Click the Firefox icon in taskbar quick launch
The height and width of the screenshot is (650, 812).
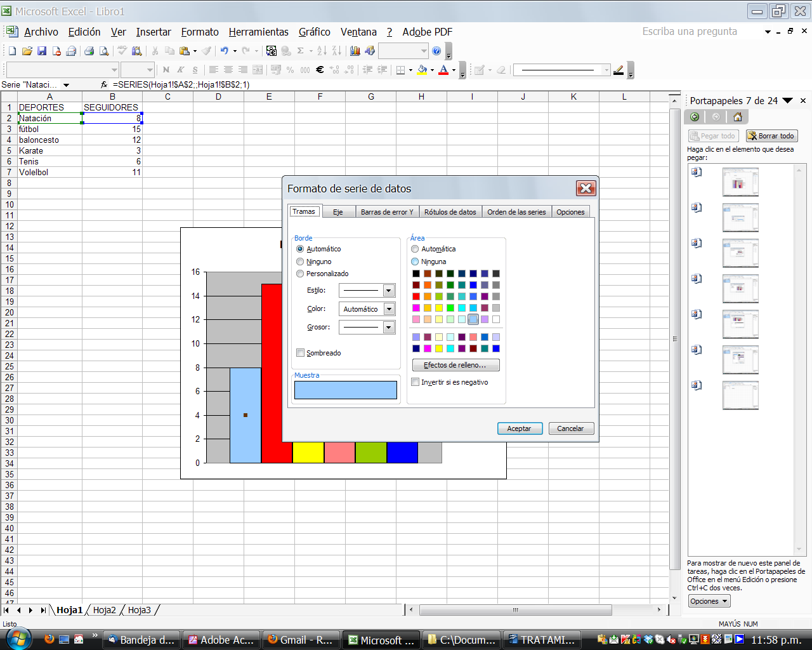click(49, 639)
